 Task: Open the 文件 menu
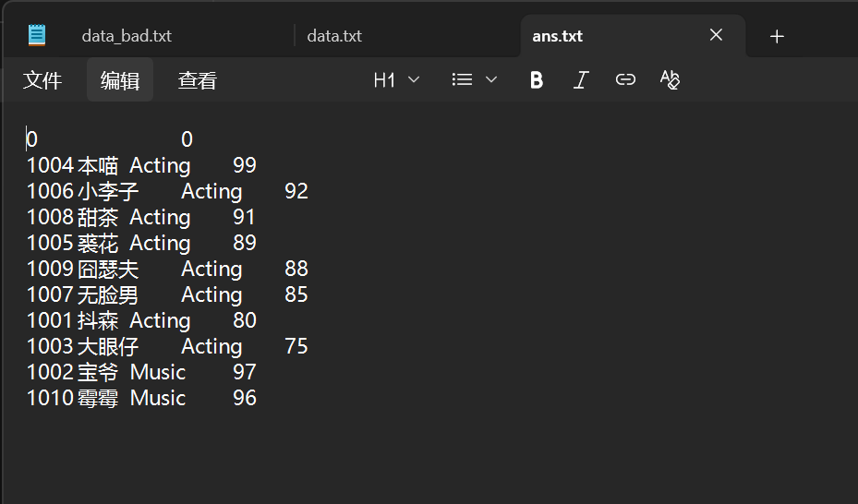42,80
